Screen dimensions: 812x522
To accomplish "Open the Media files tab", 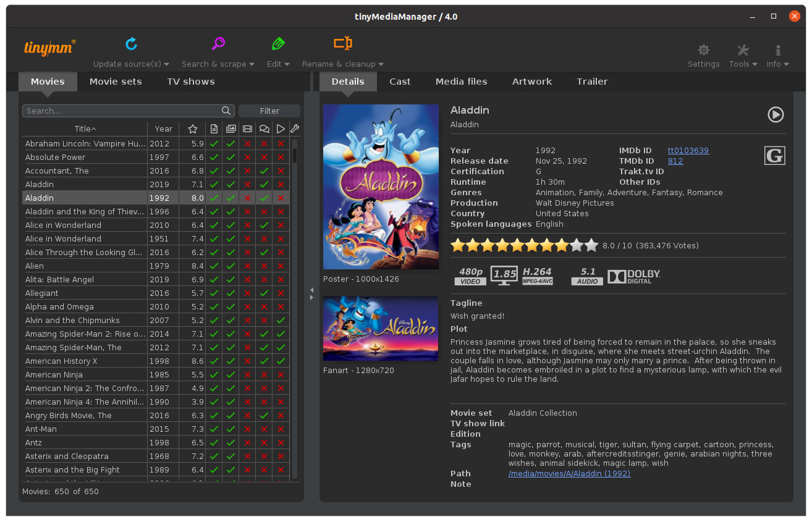I will click(x=461, y=82).
